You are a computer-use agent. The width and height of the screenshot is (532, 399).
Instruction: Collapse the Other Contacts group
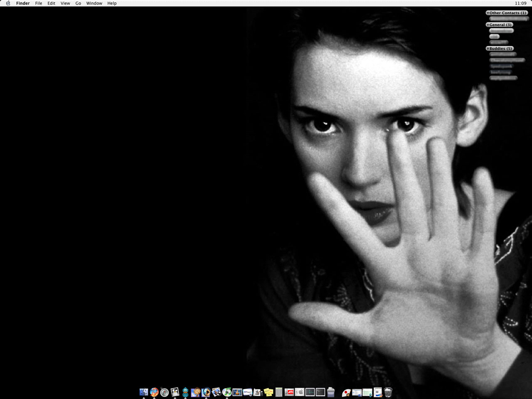[x=488, y=13]
